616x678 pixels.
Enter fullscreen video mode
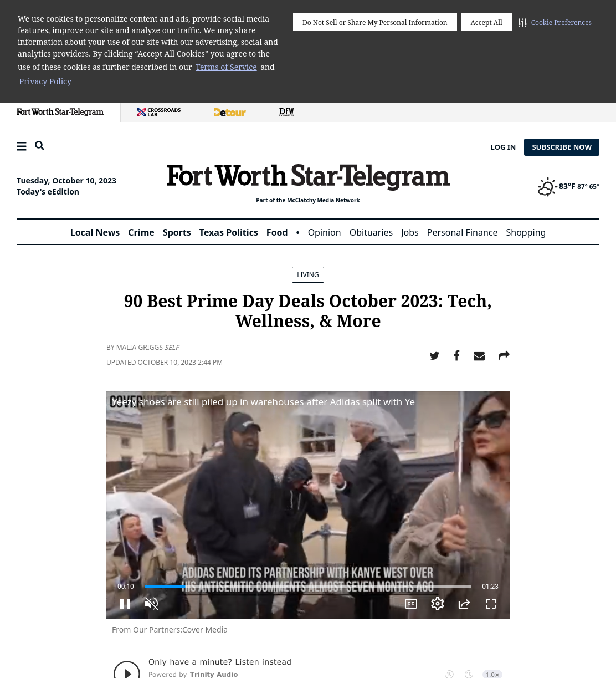click(491, 604)
